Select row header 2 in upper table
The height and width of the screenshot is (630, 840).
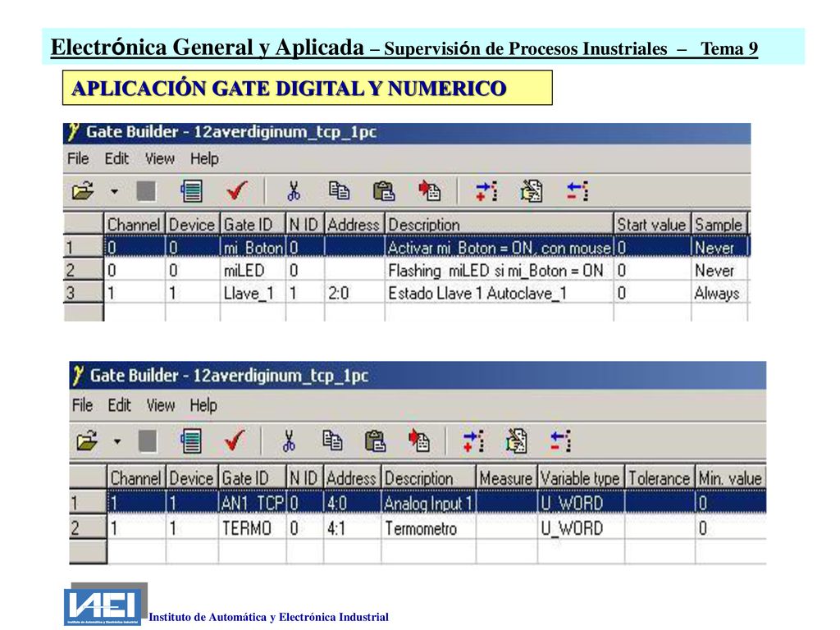[83, 270]
